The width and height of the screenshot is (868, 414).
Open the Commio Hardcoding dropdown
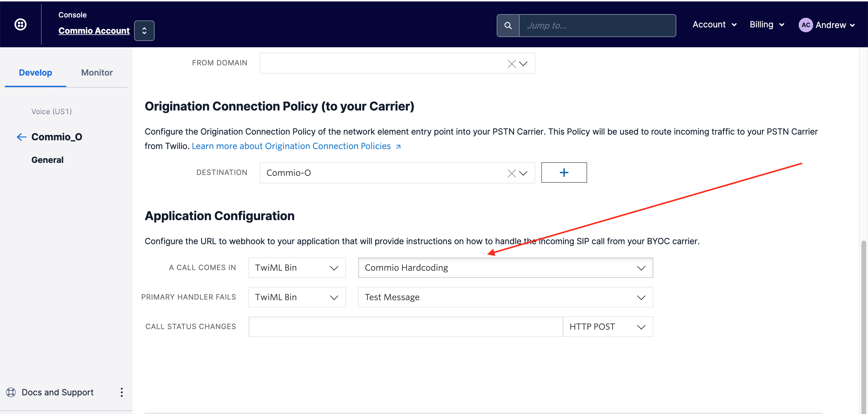pyautogui.click(x=505, y=268)
